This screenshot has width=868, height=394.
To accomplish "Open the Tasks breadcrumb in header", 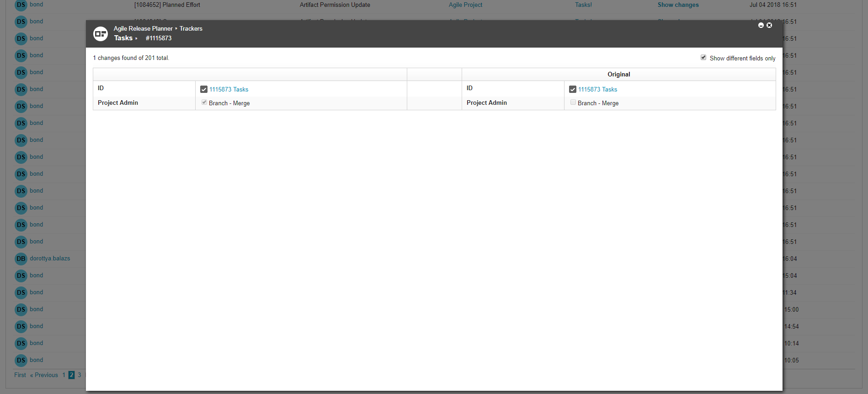I will point(123,38).
